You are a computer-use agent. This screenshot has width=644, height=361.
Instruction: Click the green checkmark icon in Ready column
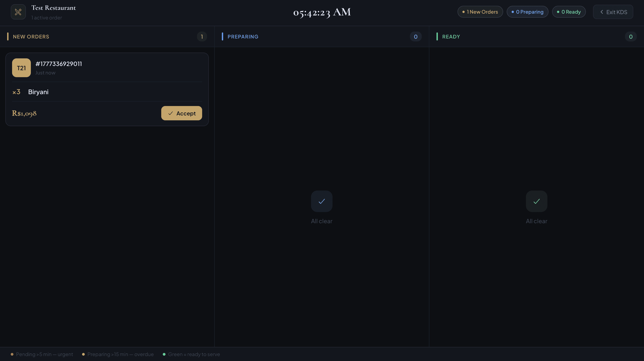click(x=536, y=201)
